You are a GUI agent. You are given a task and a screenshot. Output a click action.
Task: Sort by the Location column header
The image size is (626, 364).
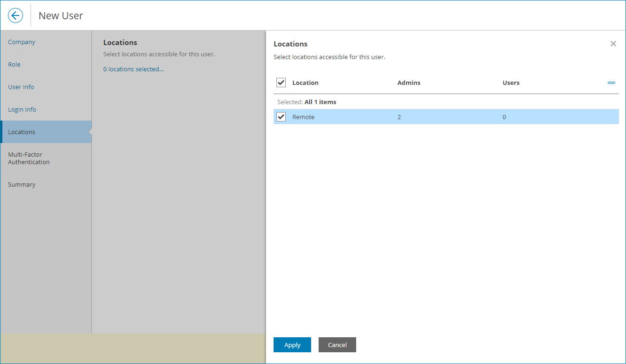click(305, 83)
